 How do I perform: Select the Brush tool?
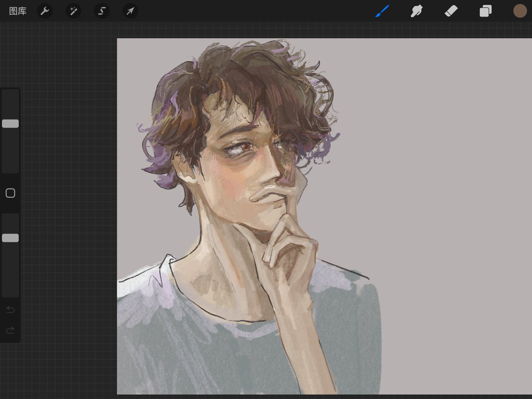[382, 11]
